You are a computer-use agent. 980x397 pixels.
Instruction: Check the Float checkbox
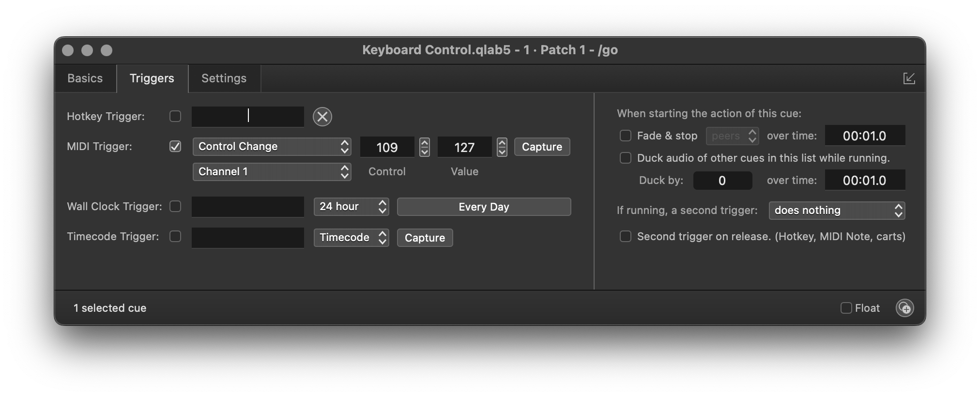[x=845, y=308]
